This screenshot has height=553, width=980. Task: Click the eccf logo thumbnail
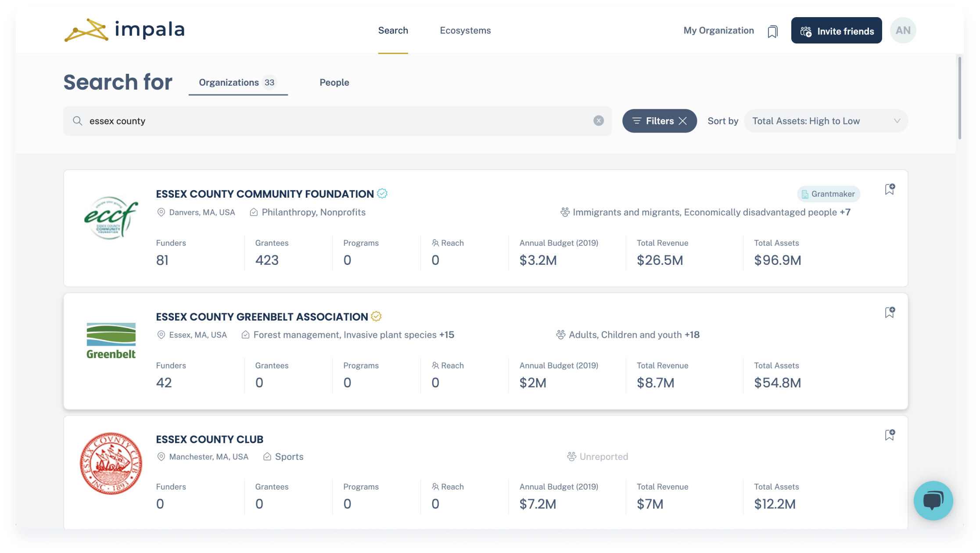pyautogui.click(x=111, y=218)
